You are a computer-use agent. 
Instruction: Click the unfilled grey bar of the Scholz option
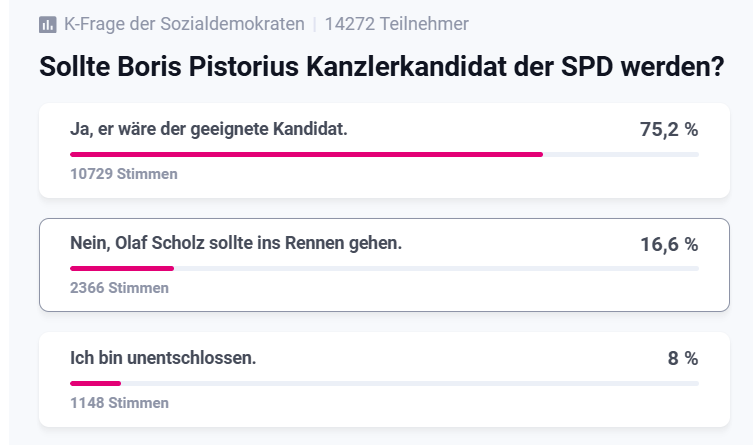click(436, 268)
